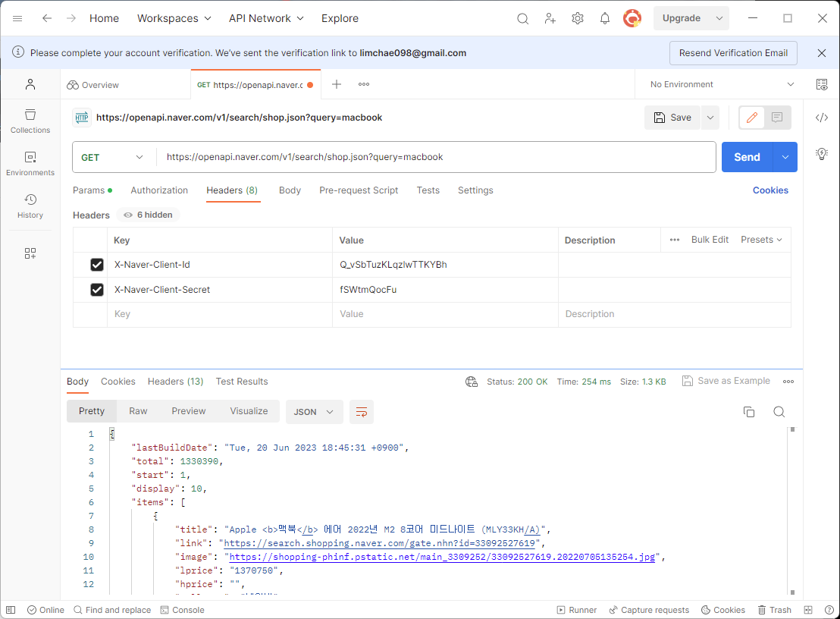The image size is (840, 619).
Task: Go back with the left arrow
Action: pos(47,18)
